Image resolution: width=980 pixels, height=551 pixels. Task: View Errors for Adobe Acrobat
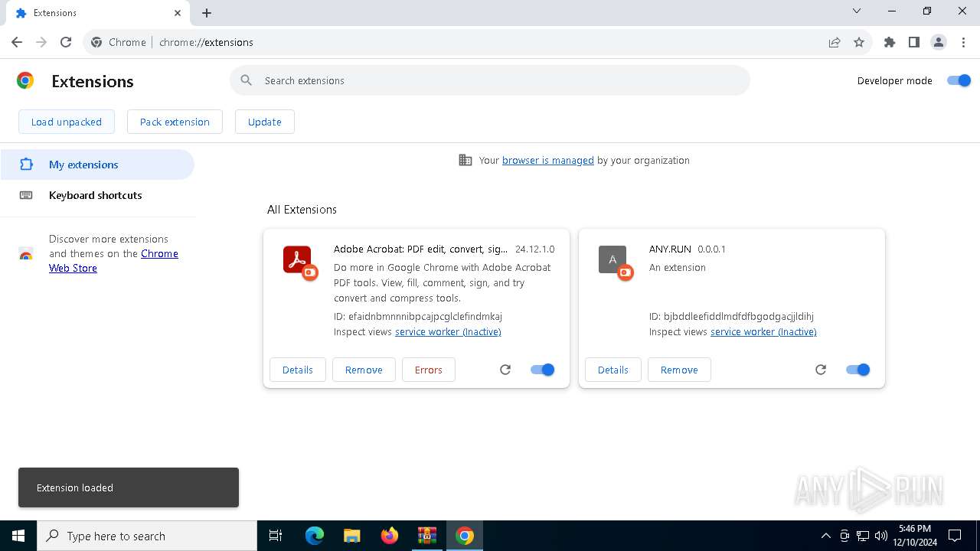[x=429, y=370]
